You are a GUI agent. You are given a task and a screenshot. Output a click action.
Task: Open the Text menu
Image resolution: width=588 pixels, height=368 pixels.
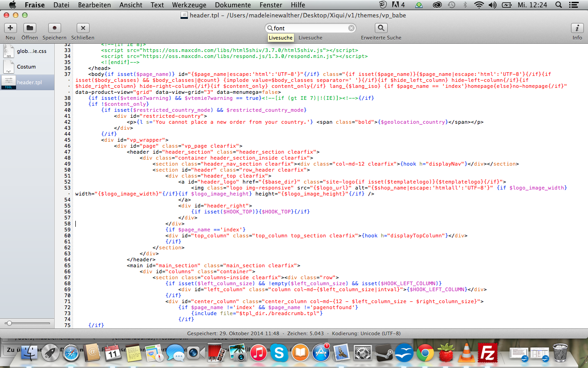tap(157, 5)
